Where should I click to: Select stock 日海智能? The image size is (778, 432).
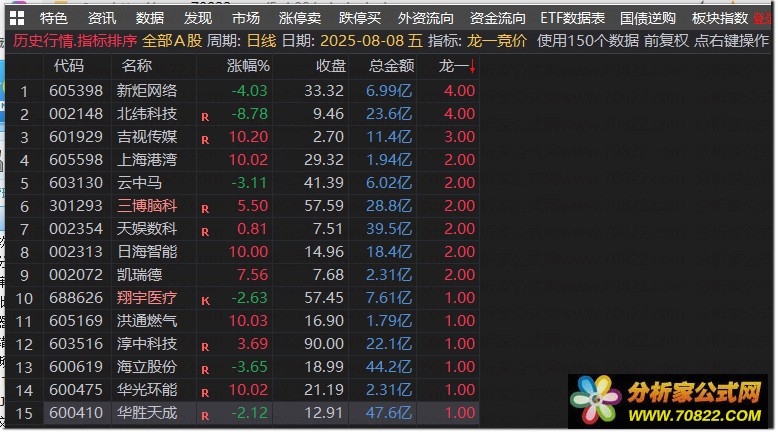pyautogui.click(x=147, y=251)
